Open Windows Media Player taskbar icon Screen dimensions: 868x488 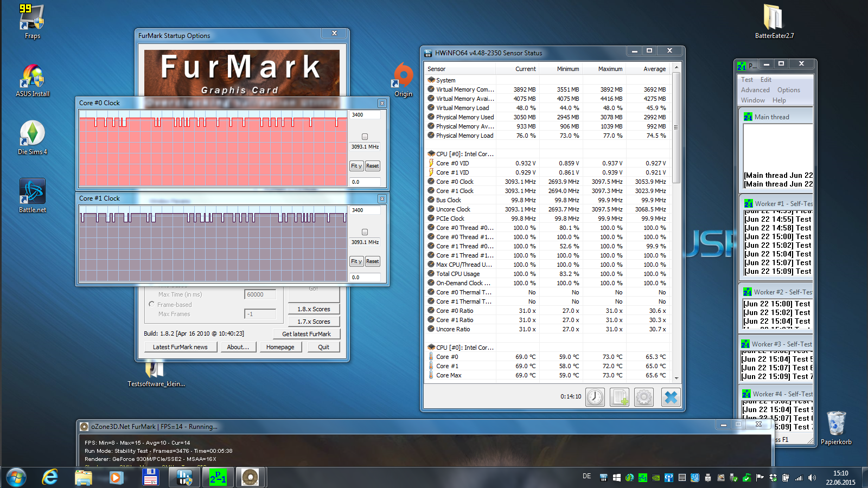tap(116, 478)
